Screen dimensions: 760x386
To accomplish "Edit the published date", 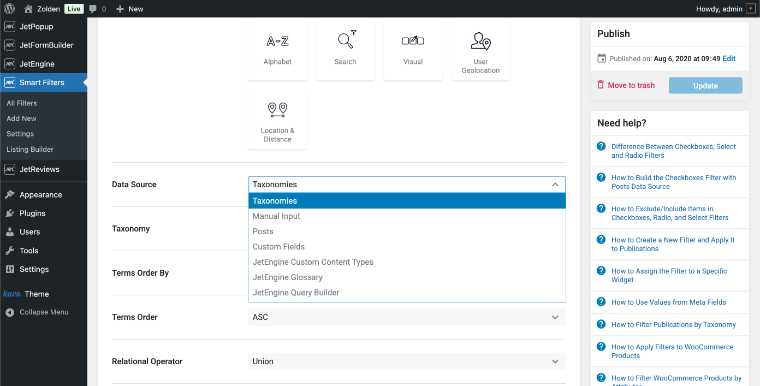I will click(729, 59).
